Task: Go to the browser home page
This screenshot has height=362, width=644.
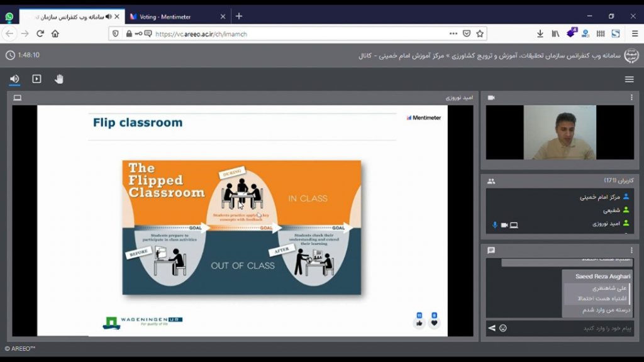Action: tap(55, 34)
